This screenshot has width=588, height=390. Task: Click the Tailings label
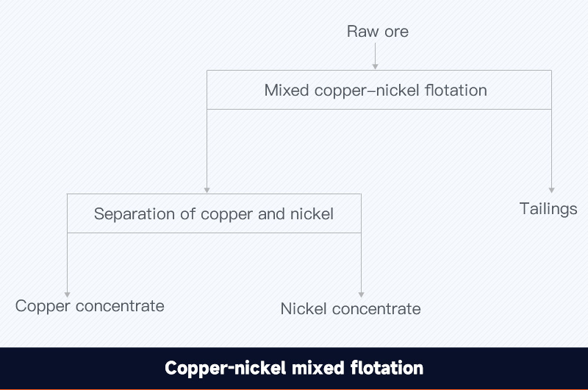(x=548, y=209)
